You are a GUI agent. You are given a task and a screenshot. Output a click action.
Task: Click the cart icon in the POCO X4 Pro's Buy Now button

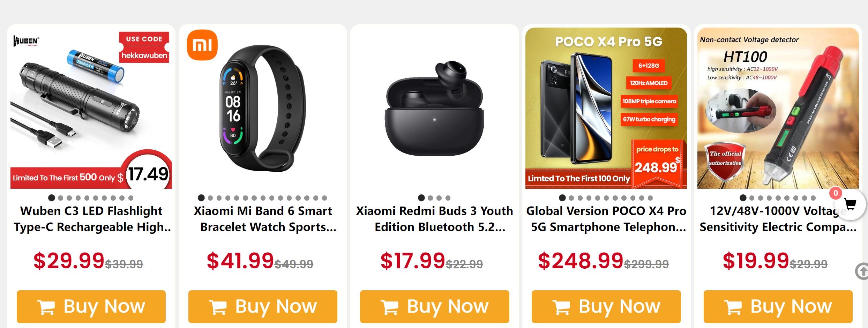[x=561, y=307]
